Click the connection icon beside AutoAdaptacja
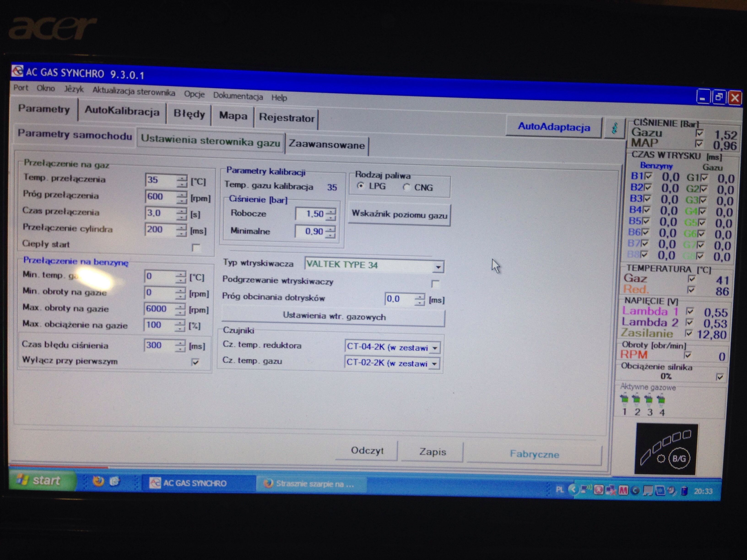Screen dimensions: 747x560 pos(614,128)
